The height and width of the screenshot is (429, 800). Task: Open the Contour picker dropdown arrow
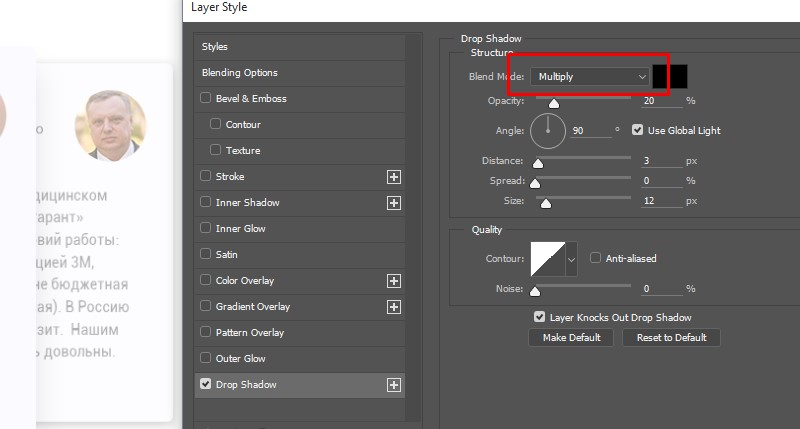click(x=571, y=259)
